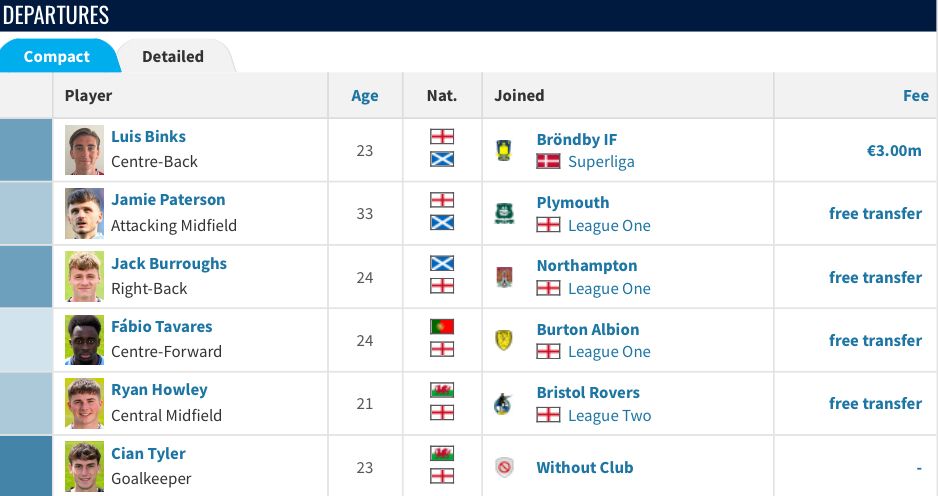Click Ryan Howley's Wales flag icon

pos(442,390)
